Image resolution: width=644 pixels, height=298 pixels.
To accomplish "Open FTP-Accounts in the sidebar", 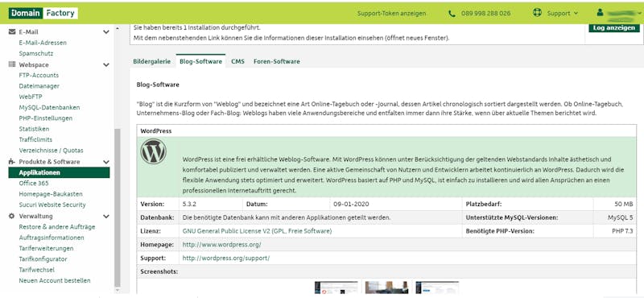I will [39, 75].
